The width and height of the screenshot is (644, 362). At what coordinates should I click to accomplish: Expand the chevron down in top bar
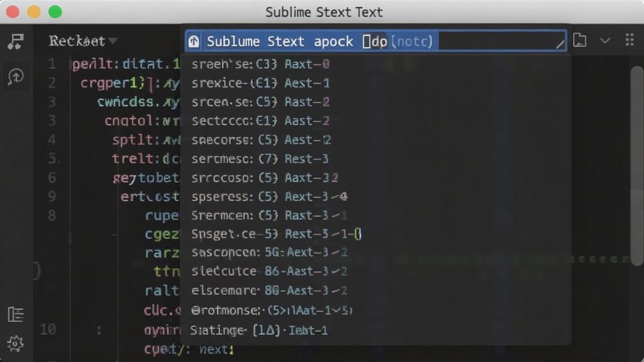coord(605,41)
